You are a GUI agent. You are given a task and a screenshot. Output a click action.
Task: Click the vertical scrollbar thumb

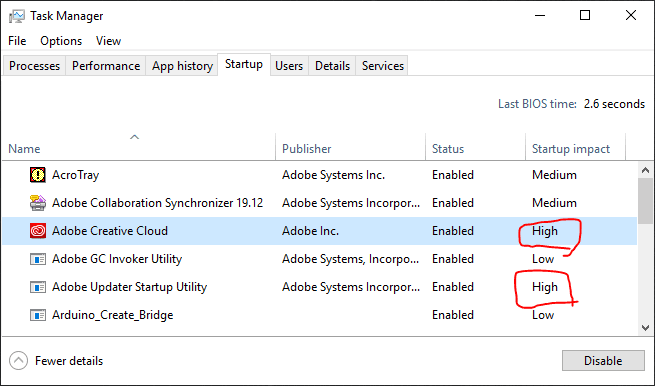coord(645,202)
